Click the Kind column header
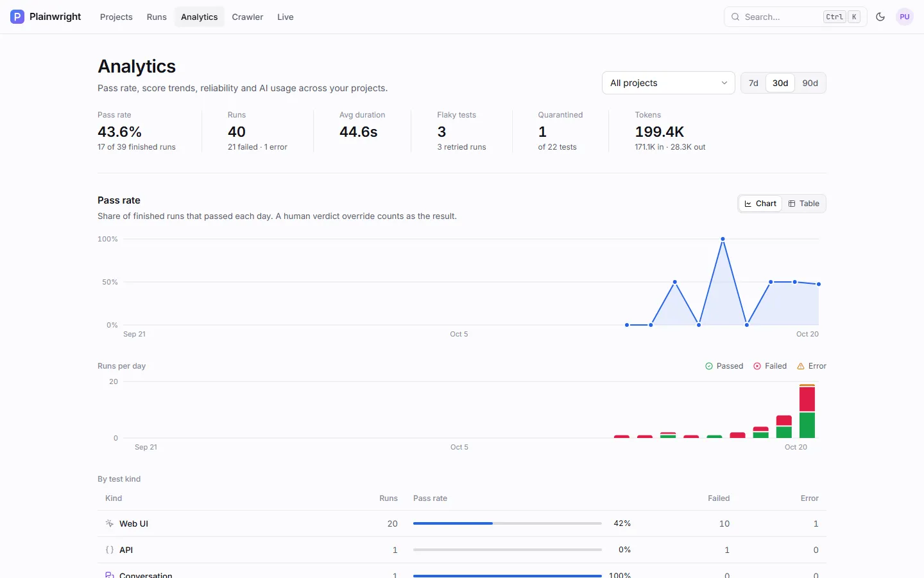 114,498
